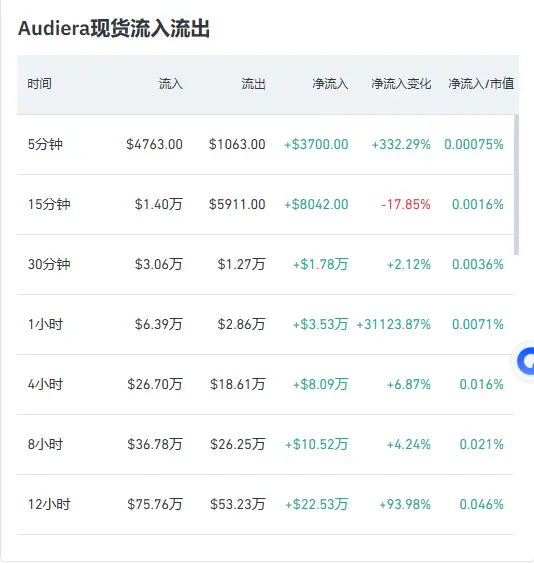The width and height of the screenshot is (534, 563).
Task: Click net inflow +$10.52万
Action: click(317, 444)
